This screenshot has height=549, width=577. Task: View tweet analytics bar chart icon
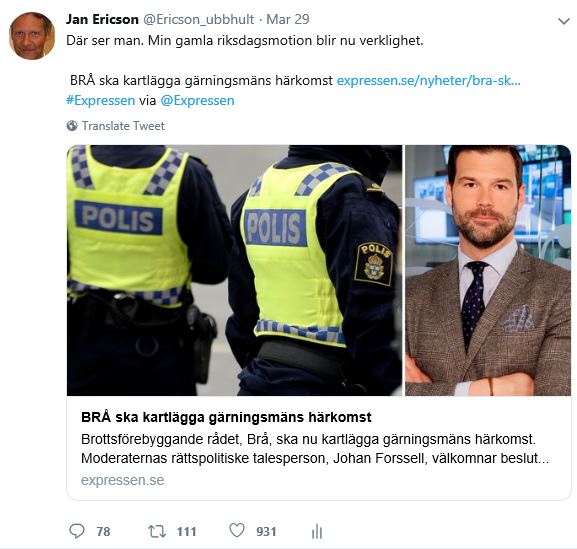point(317,531)
